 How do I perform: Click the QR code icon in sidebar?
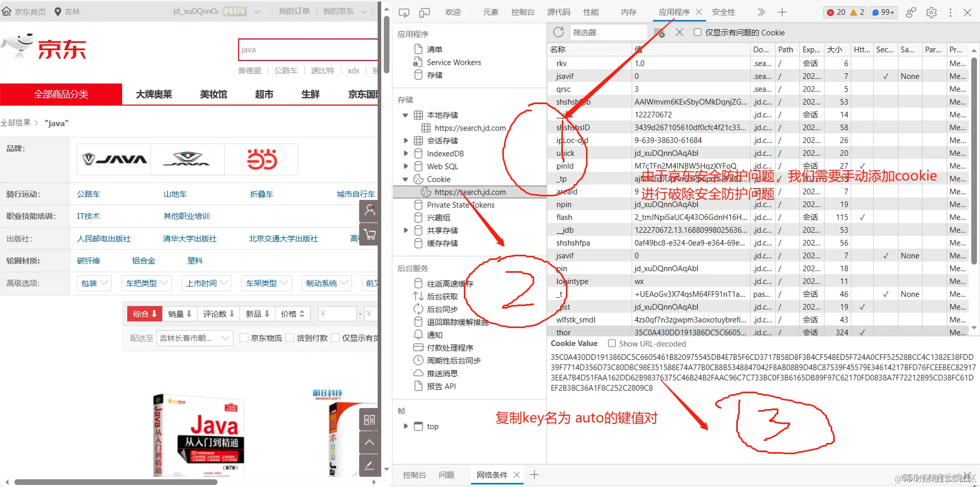click(x=369, y=419)
